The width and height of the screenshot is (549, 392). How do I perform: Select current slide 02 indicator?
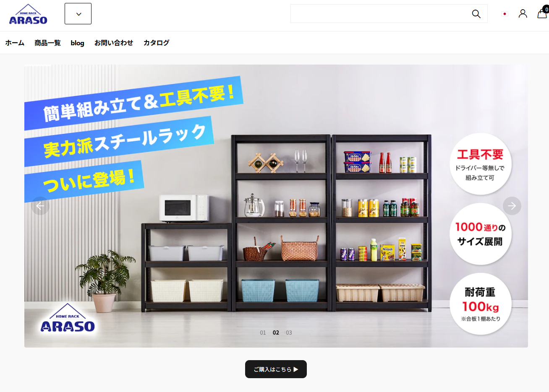tap(276, 332)
